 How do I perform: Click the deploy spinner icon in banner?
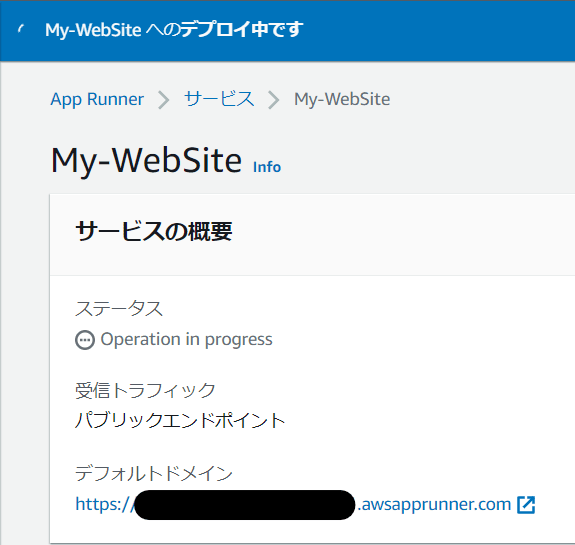[21, 29]
